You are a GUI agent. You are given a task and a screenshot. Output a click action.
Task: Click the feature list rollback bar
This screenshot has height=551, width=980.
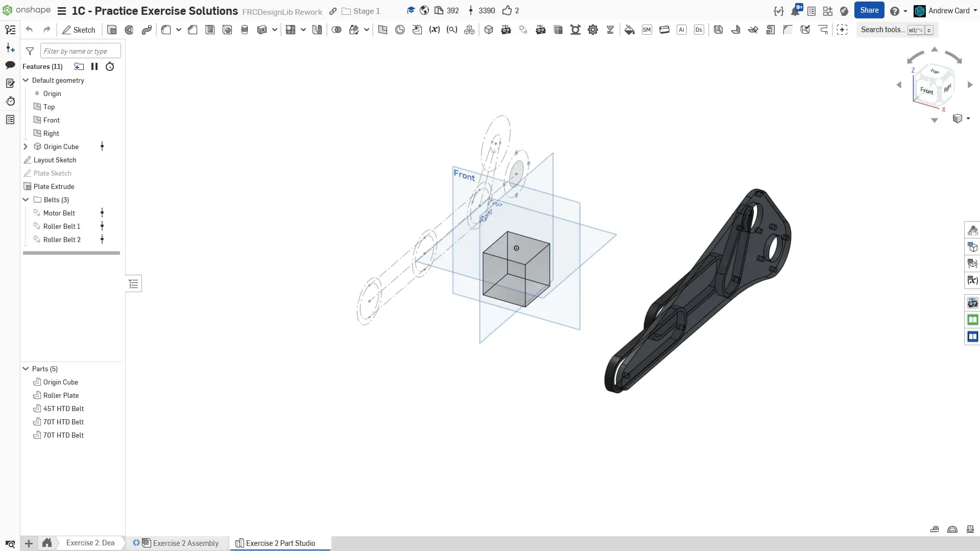click(x=71, y=253)
